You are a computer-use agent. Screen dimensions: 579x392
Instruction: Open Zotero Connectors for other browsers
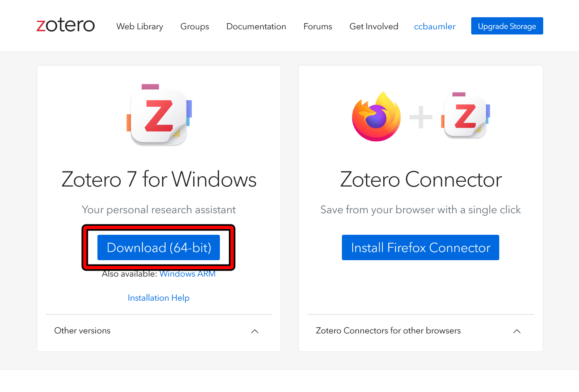[388, 331]
